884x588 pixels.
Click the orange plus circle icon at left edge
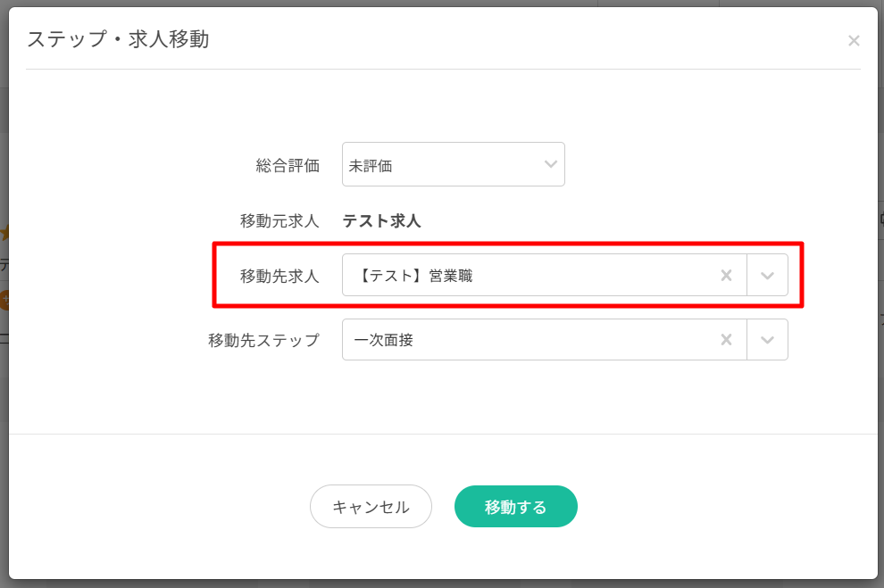coord(4,301)
